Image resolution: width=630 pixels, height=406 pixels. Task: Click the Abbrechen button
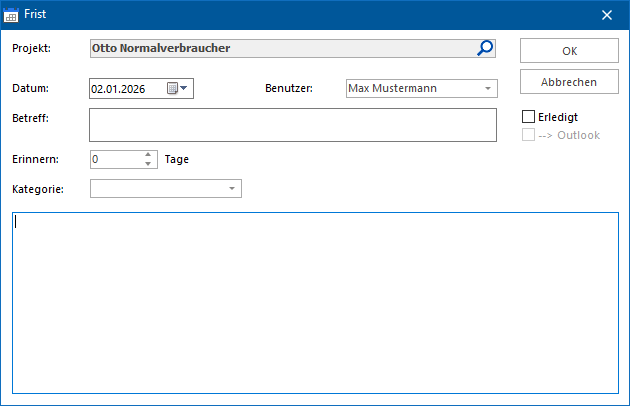click(x=569, y=82)
